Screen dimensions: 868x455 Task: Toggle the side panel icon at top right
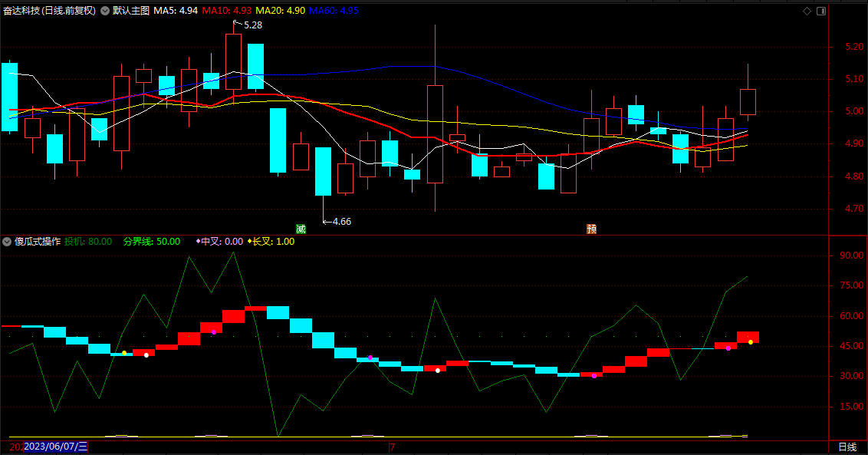(x=821, y=11)
